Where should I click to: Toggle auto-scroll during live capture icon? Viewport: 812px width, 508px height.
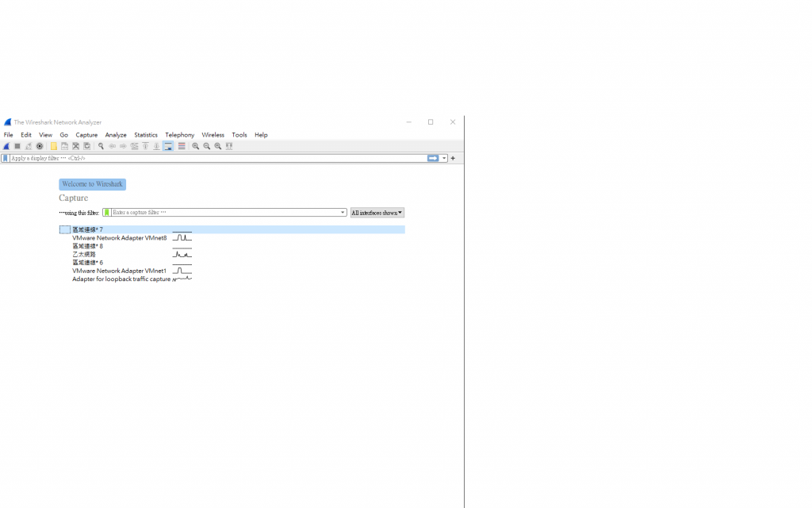pyautogui.click(x=168, y=147)
